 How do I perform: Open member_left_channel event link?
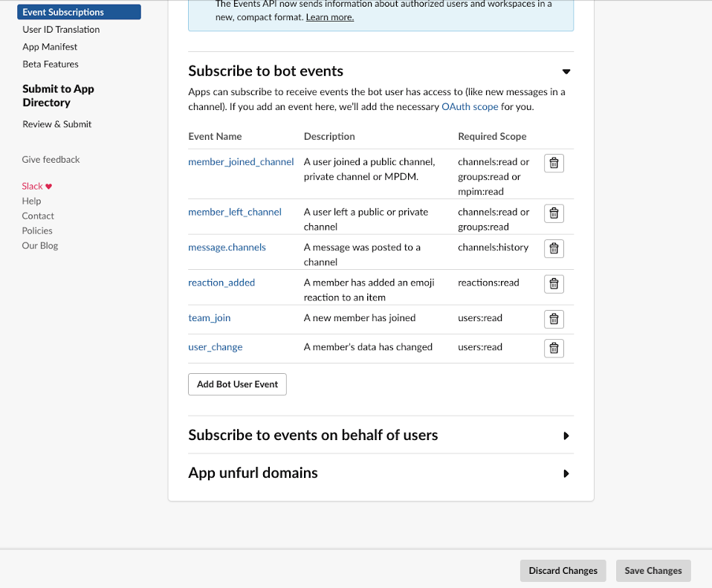pos(235,212)
